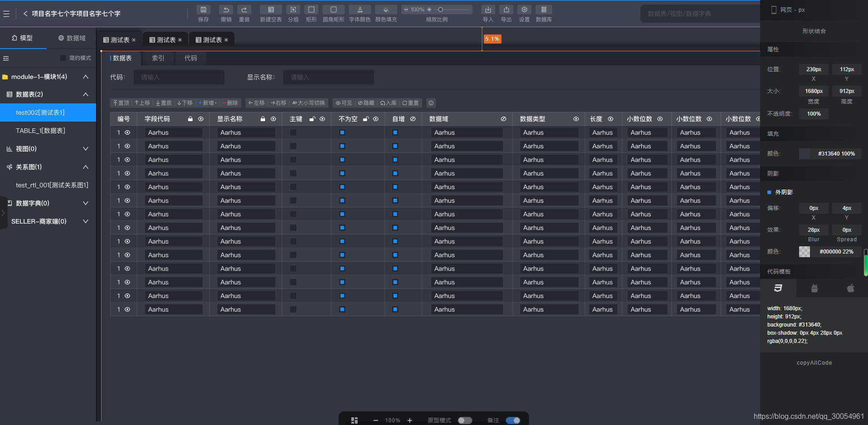This screenshot has height=425, width=868.
Task: Collapse the module-1-模块1(4) tree node
Action: (x=85, y=77)
